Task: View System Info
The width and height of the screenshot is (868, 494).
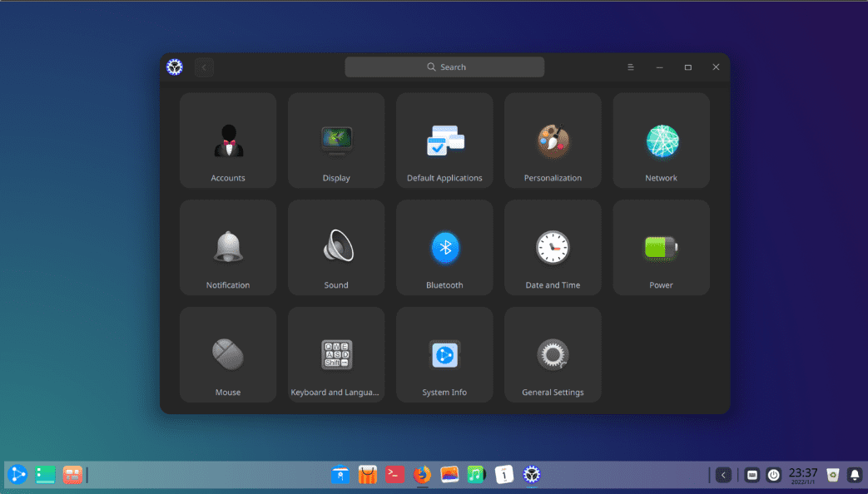Action: click(x=444, y=354)
